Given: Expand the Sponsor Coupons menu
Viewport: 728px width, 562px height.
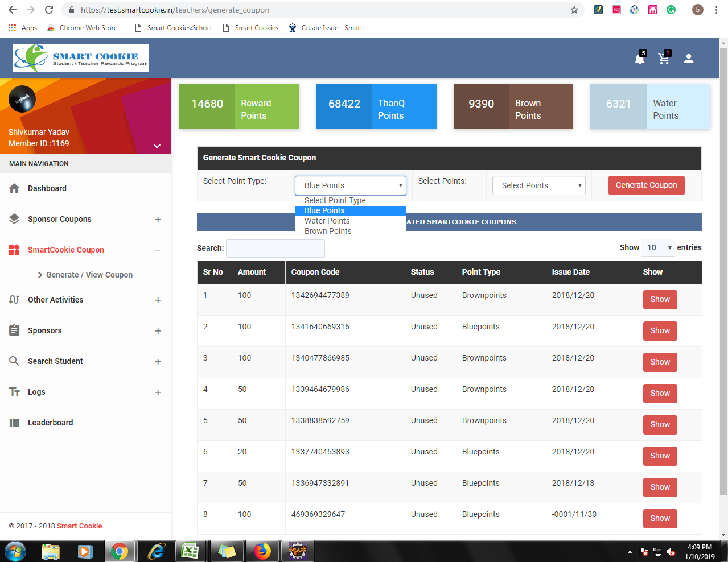Looking at the screenshot, I should (x=158, y=220).
